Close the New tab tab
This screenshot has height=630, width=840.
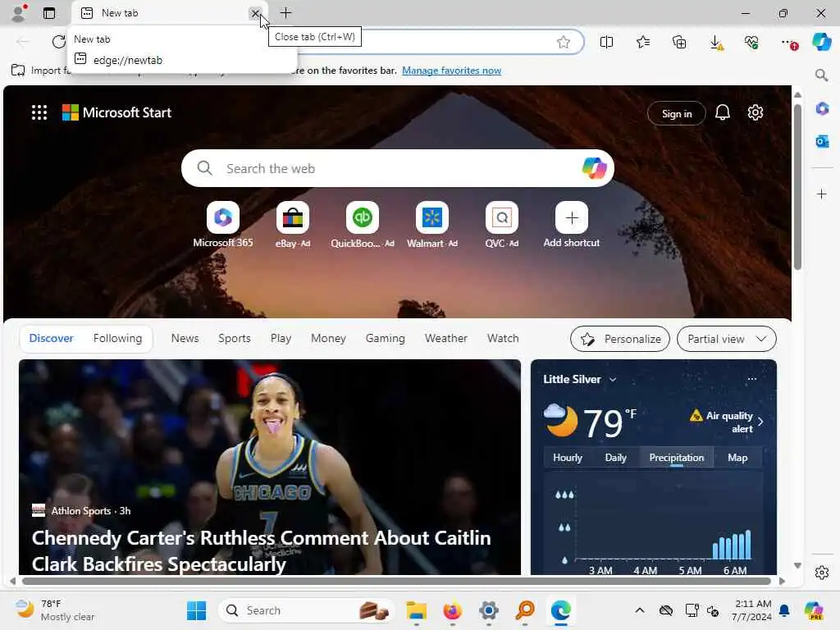coord(255,13)
